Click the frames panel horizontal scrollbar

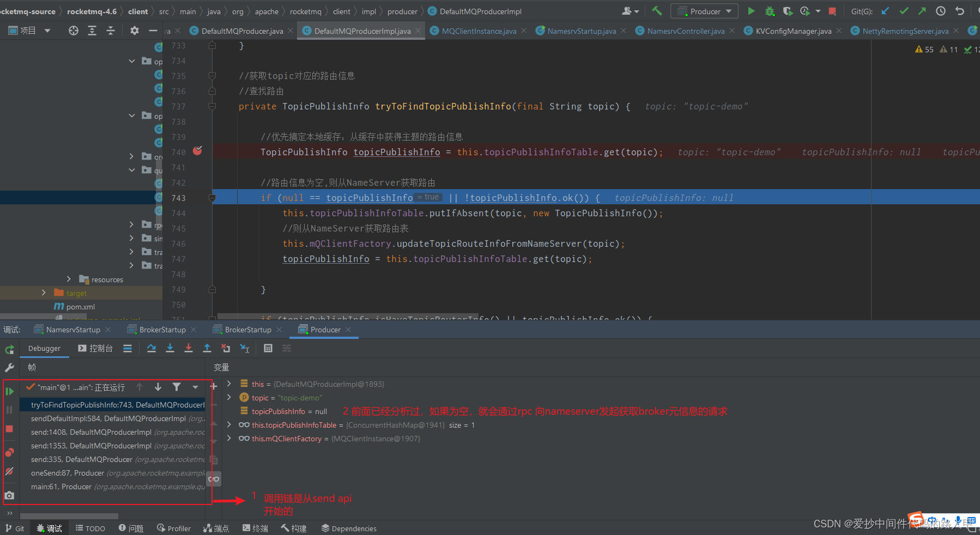point(69,516)
